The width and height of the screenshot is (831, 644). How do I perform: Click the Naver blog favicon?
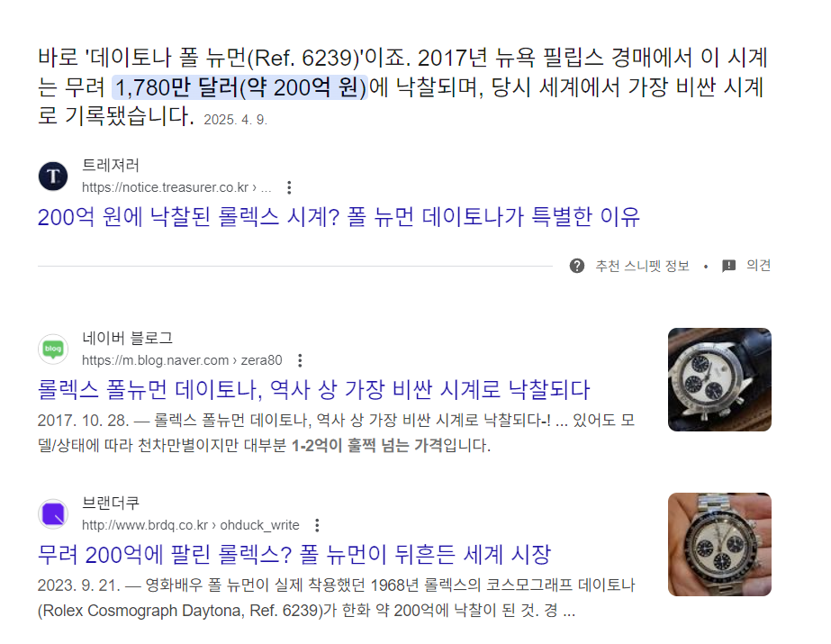(53, 349)
